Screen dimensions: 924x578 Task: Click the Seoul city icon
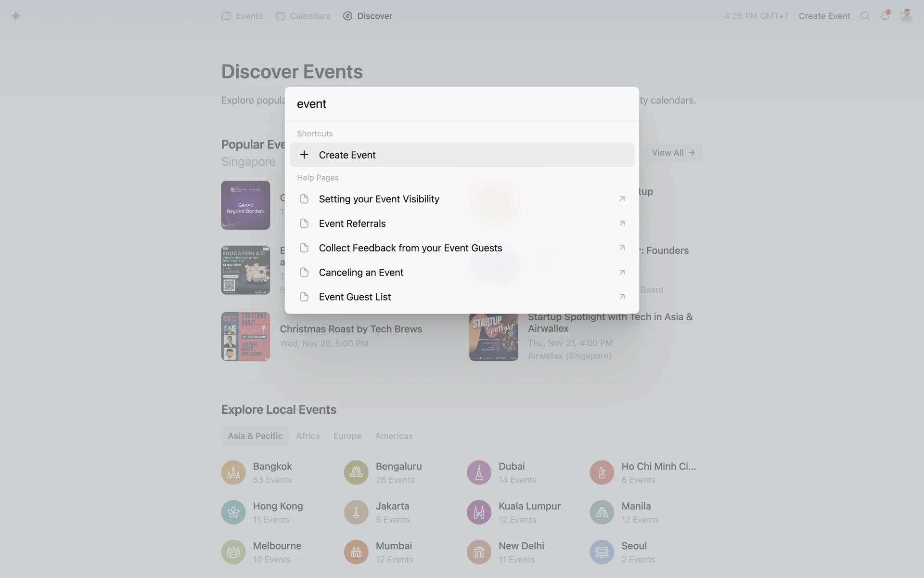602,552
